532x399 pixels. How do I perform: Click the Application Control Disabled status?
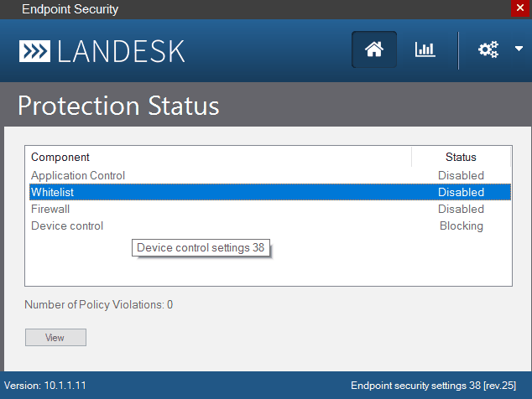(461, 175)
